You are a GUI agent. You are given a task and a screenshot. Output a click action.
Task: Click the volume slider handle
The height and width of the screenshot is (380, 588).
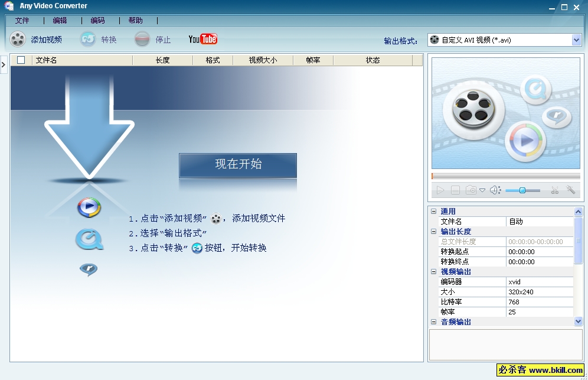click(522, 190)
